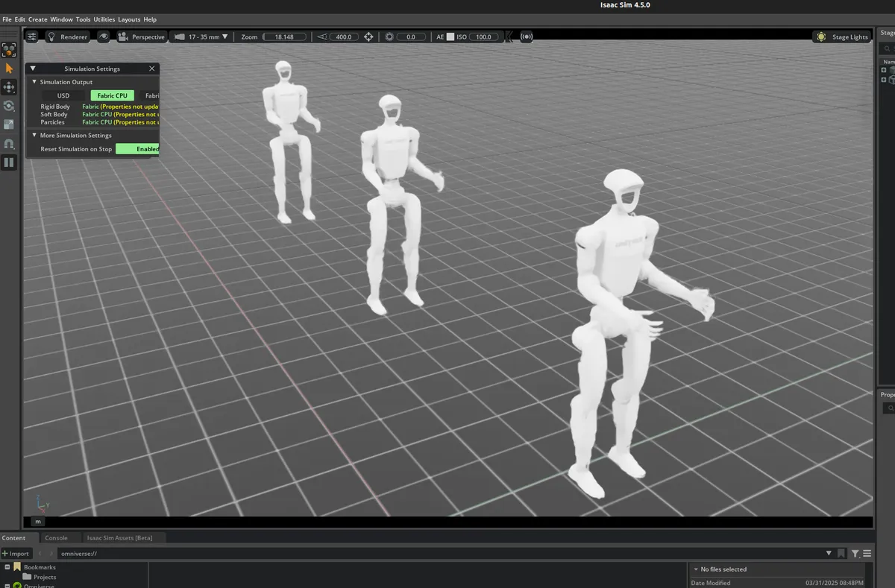The height and width of the screenshot is (588, 895).
Task: Collapse the No files selected panel
Action: [695, 569]
